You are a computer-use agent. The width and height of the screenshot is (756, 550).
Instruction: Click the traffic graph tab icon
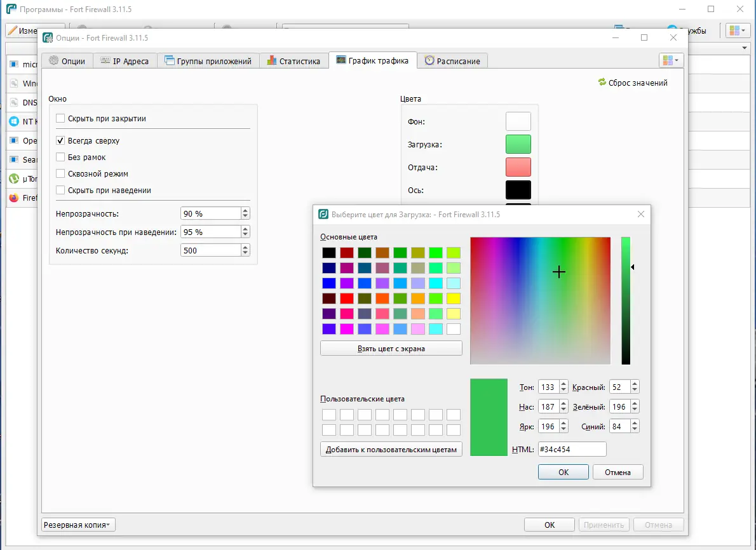pos(341,60)
